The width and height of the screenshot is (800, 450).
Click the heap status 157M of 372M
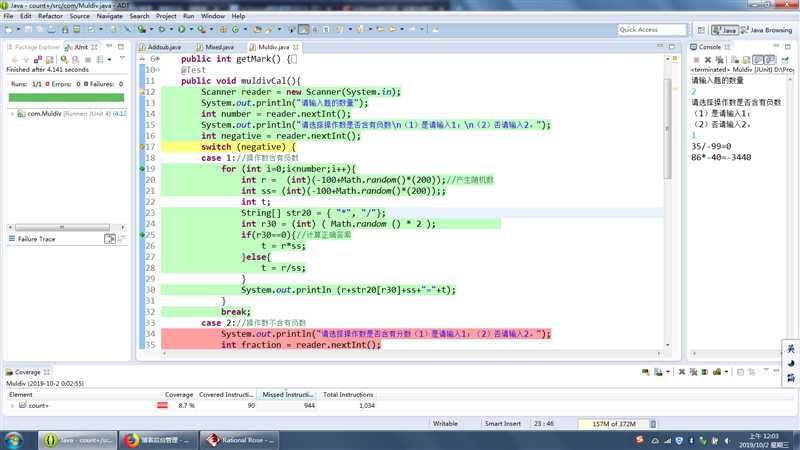[x=613, y=423]
